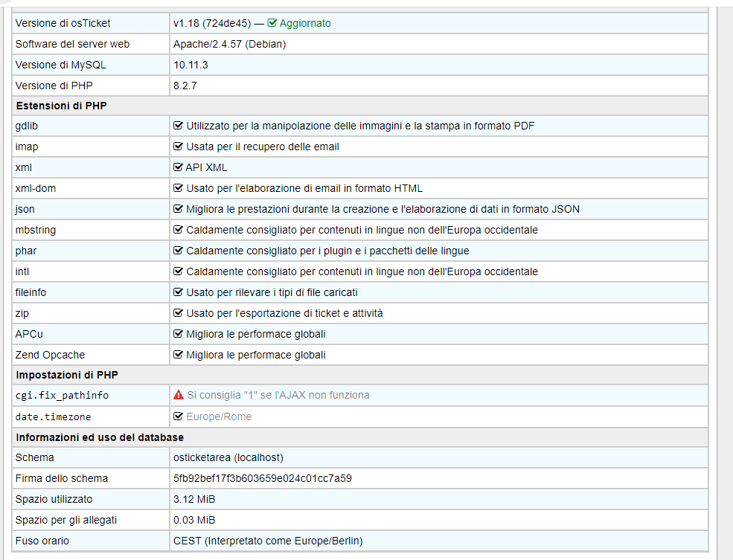This screenshot has height=560, width=733.
Task: Click the checkmark icon beside fileinfo
Action: click(x=178, y=292)
